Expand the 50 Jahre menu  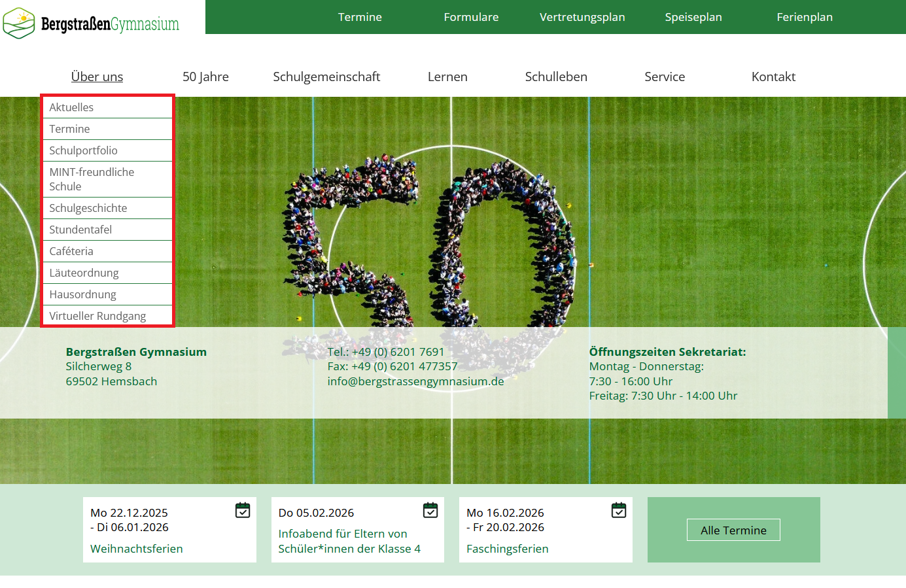click(x=205, y=77)
